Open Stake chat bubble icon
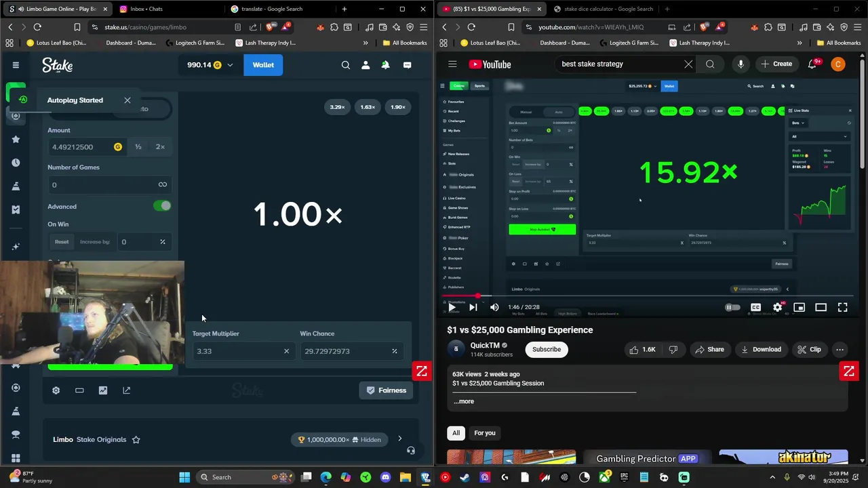This screenshot has height=488, width=868. [408, 65]
